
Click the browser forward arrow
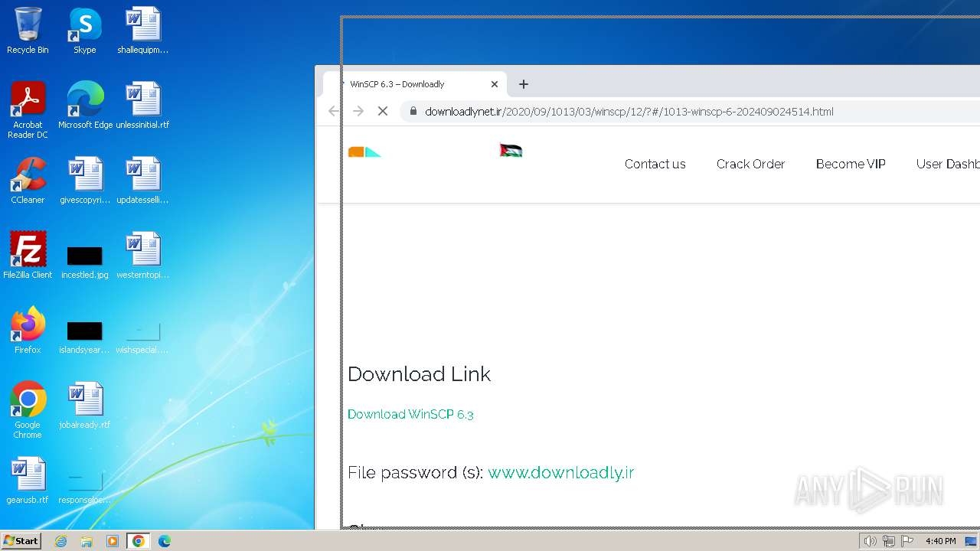(358, 111)
